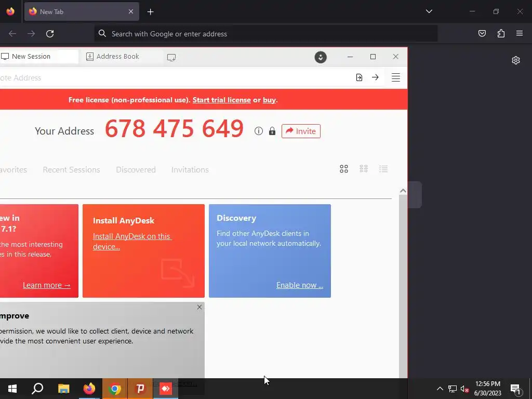Click the Learn more link

coord(46,285)
